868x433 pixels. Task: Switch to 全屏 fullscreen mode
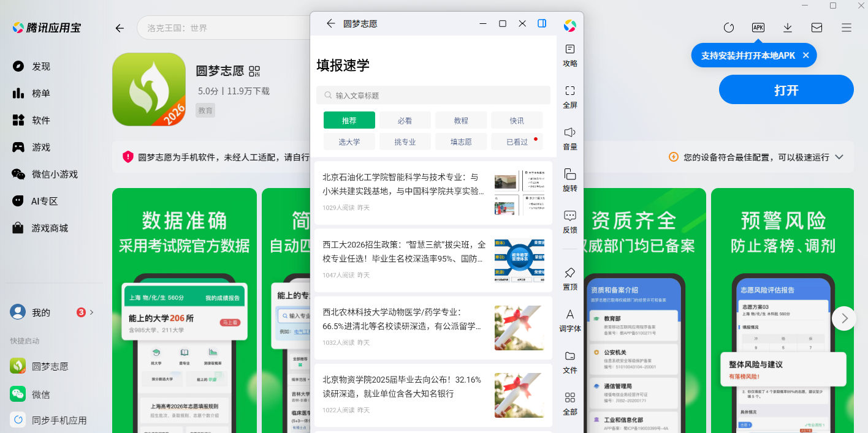click(x=570, y=97)
